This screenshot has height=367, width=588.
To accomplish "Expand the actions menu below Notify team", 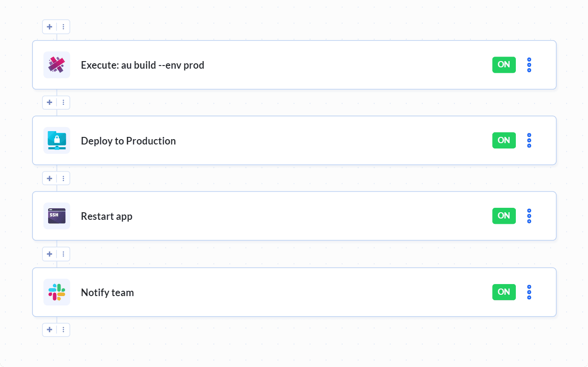I will pos(63,330).
